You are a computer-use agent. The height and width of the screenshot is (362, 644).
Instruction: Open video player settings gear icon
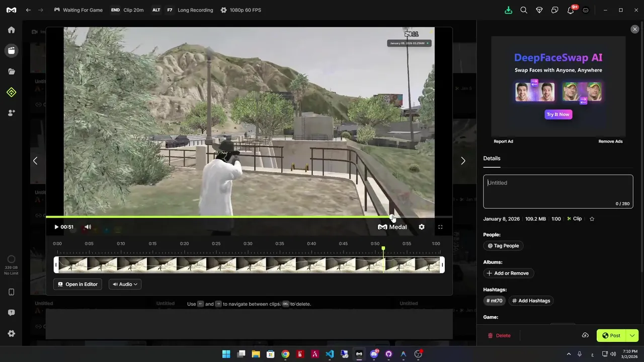pyautogui.click(x=422, y=227)
